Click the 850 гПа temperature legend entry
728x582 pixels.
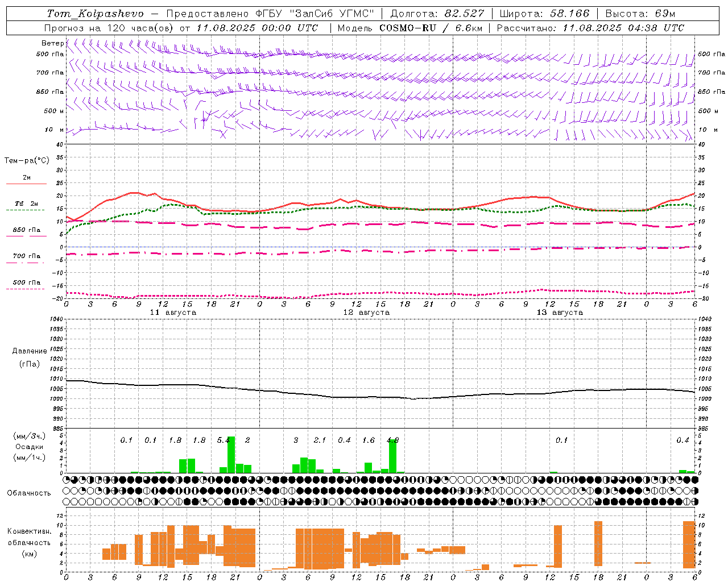pos(27,230)
